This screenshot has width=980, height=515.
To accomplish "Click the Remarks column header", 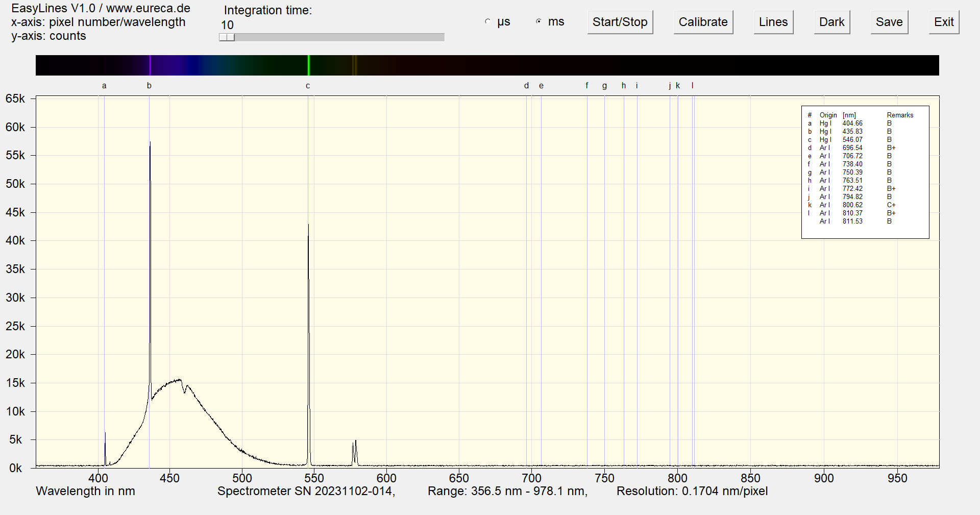I will point(900,115).
